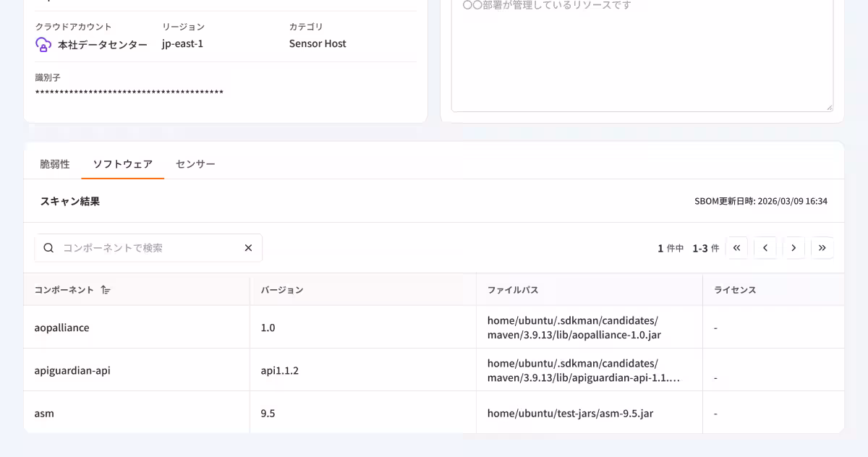Go to the previous page chevron

[x=765, y=247]
